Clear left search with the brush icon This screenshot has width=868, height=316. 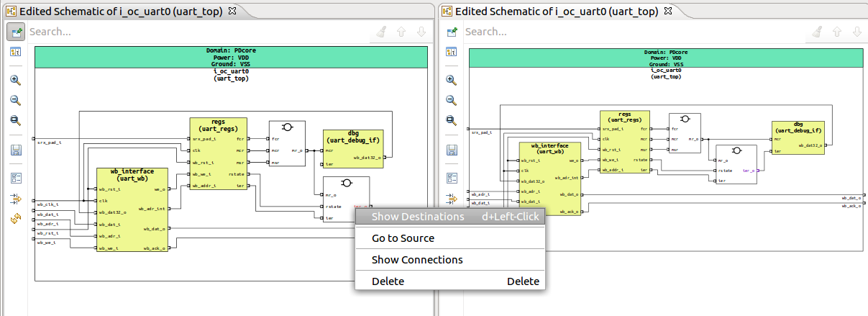(x=381, y=32)
